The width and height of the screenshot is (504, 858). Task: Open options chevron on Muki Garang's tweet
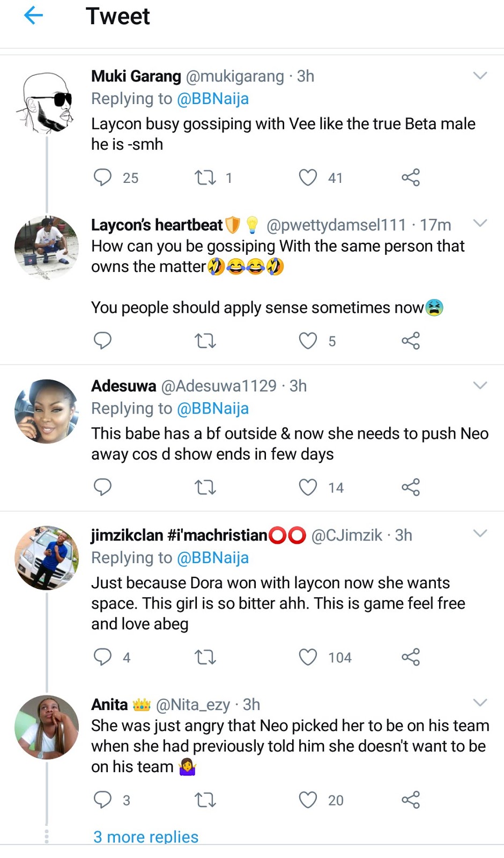480,76
